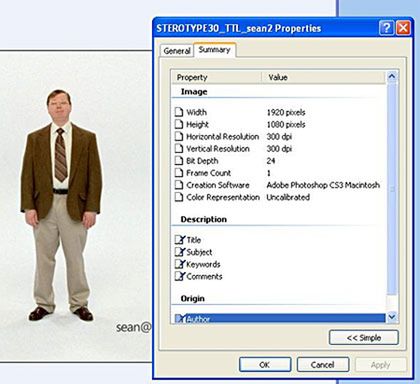This screenshot has width=420, height=384.
Task: Dismiss dialog with Cancel button
Action: click(323, 365)
